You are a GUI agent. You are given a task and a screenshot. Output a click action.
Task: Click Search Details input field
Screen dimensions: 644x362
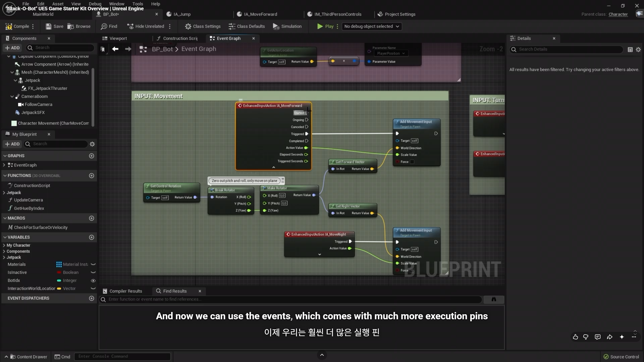click(x=566, y=50)
